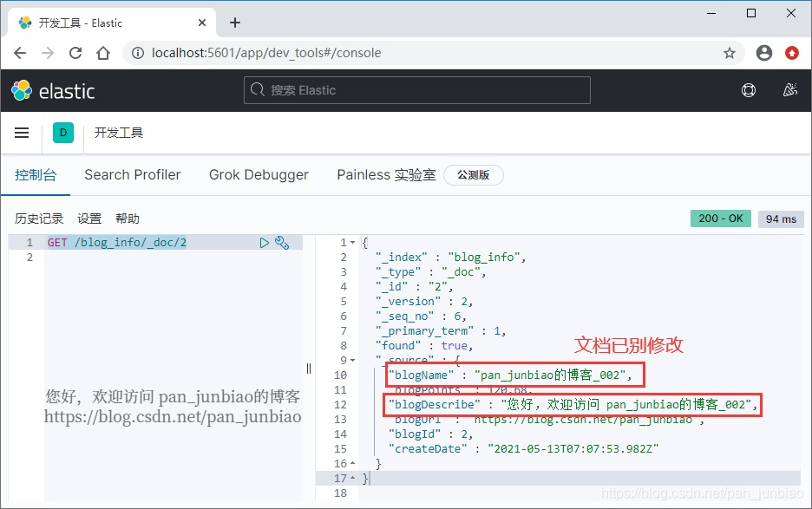The height and width of the screenshot is (509, 812).
Task: Click the editor panel resize handle
Action: point(309,369)
